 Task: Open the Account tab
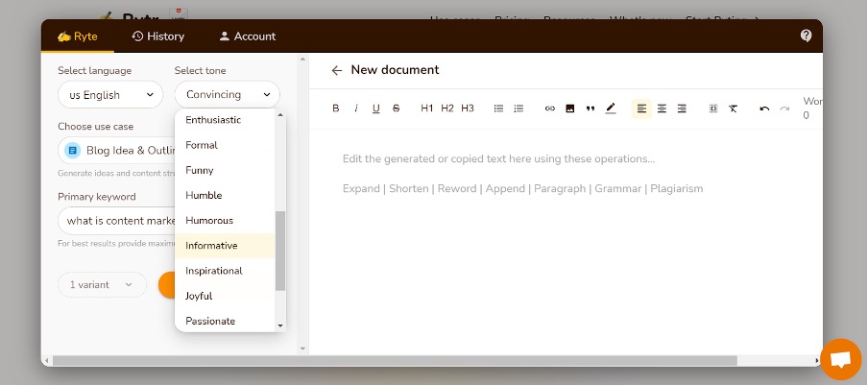(x=247, y=36)
